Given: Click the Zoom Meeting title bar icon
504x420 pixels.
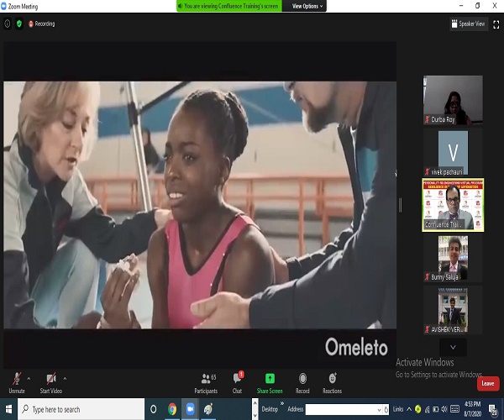Looking at the screenshot, I should coord(3,6).
